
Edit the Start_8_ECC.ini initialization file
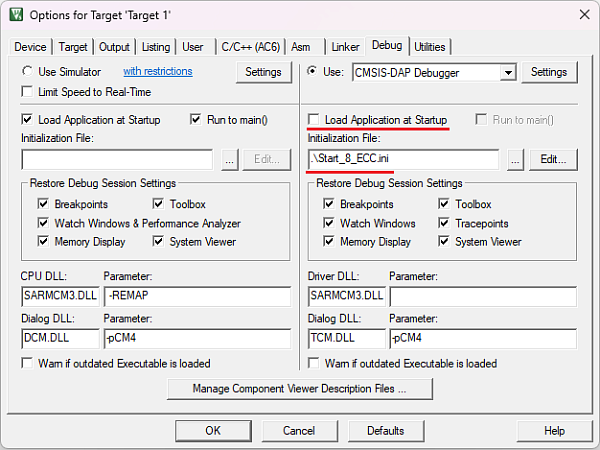tap(553, 159)
